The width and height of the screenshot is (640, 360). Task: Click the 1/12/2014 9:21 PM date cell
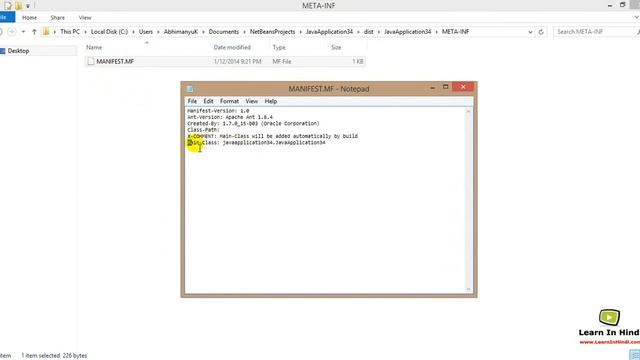(238, 61)
